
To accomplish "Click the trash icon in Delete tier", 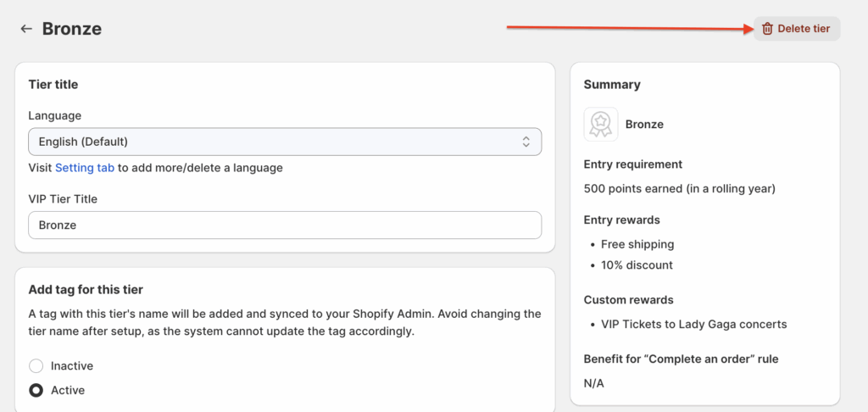I will point(767,29).
